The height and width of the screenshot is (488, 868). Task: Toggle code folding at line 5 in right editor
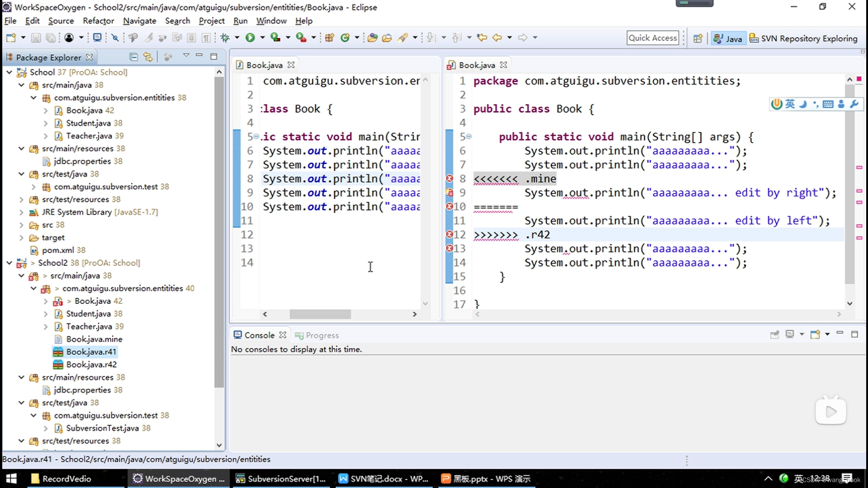click(x=469, y=136)
